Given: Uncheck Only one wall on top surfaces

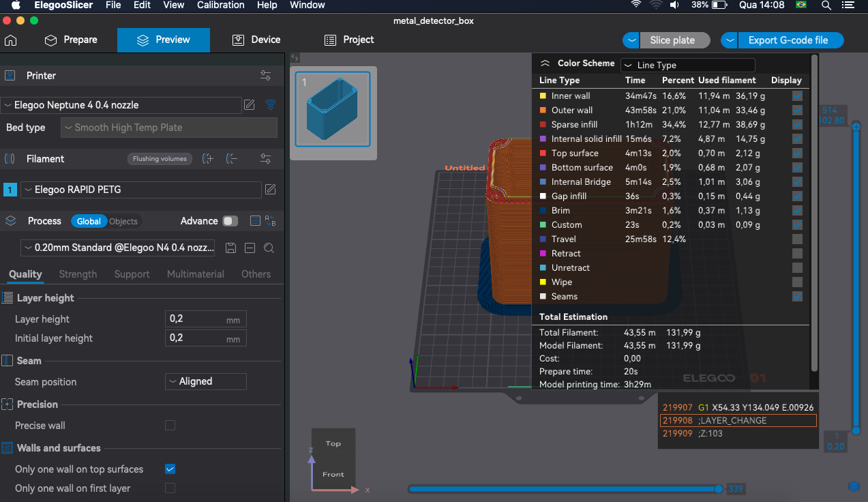Looking at the screenshot, I should (170, 469).
